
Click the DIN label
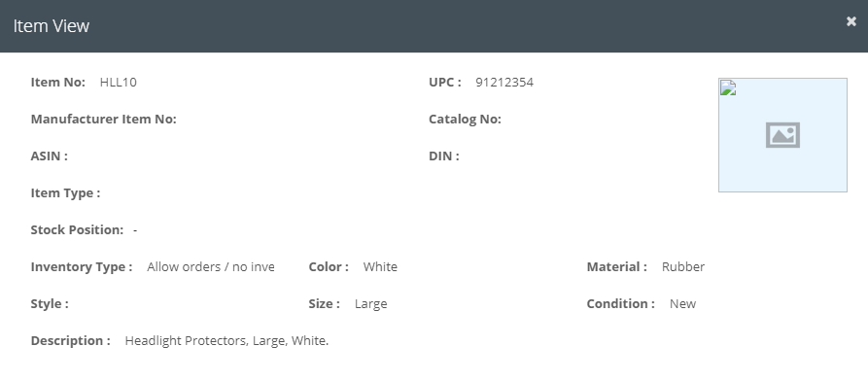point(443,156)
